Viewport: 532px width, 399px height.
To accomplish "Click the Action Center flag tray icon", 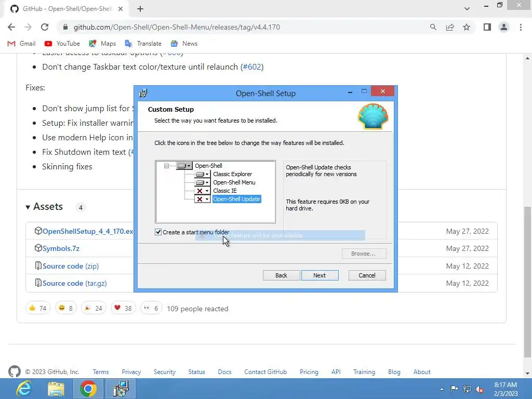I will point(454,389).
